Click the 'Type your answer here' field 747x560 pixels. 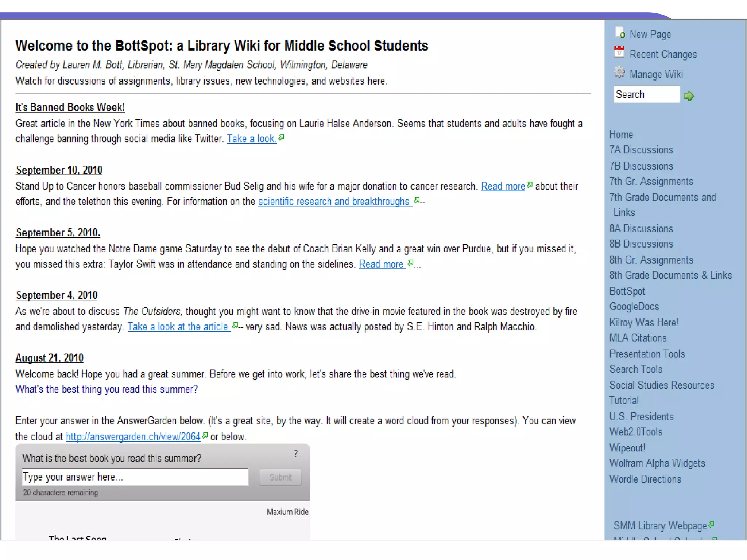(135, 477)
